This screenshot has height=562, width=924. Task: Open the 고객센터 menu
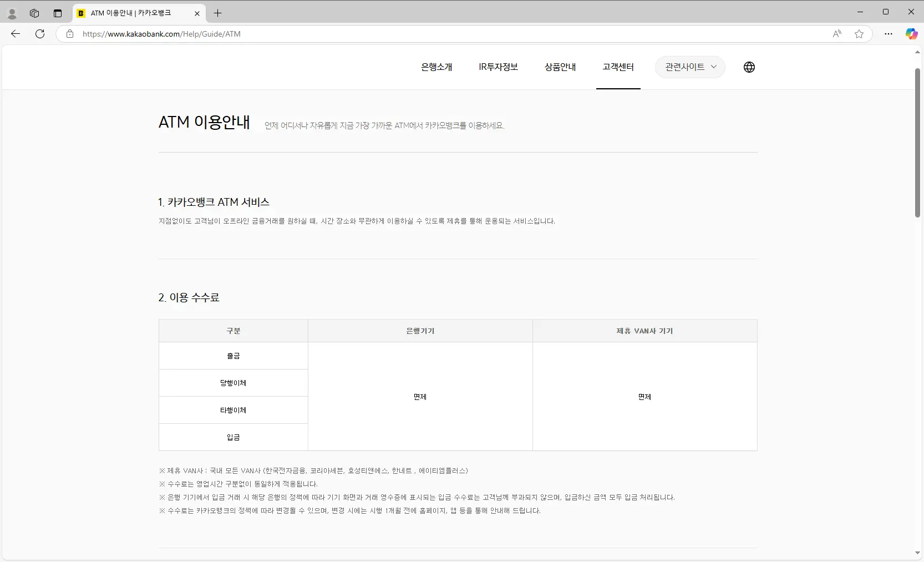click(618, 67)
